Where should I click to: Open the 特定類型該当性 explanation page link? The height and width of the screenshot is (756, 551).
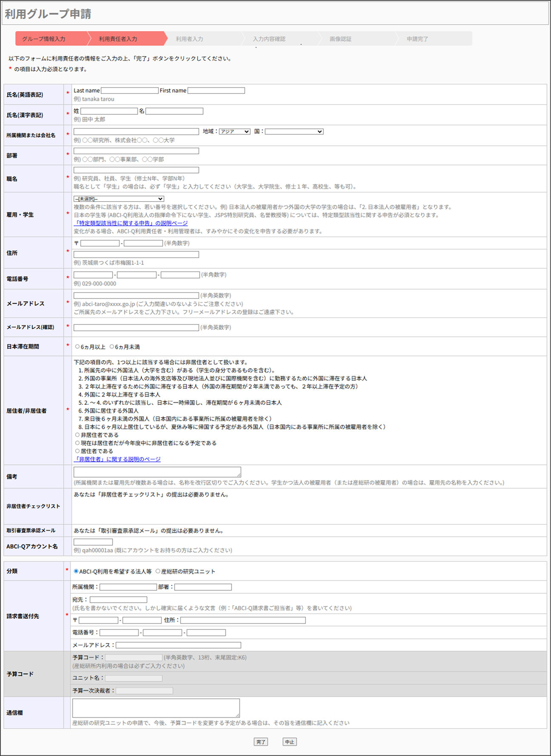pyautogui.click(x=131, y=223)
